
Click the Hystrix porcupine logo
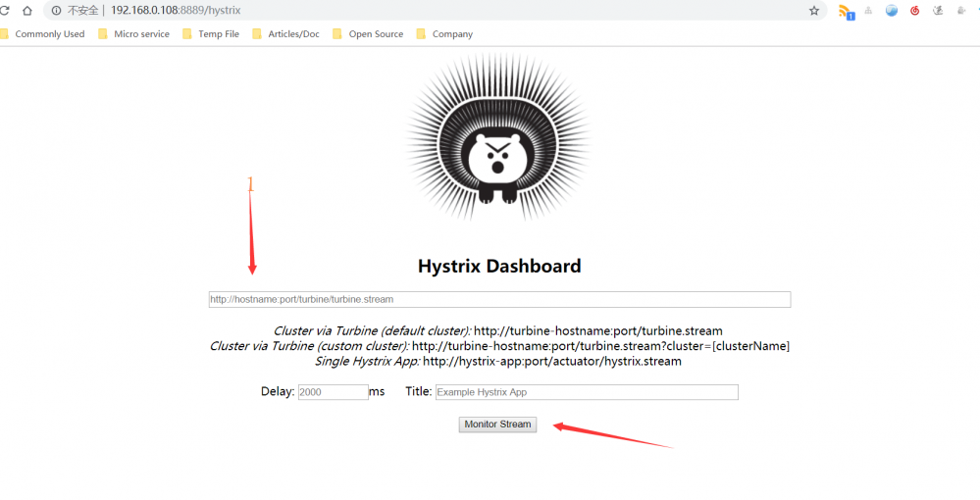498,136
